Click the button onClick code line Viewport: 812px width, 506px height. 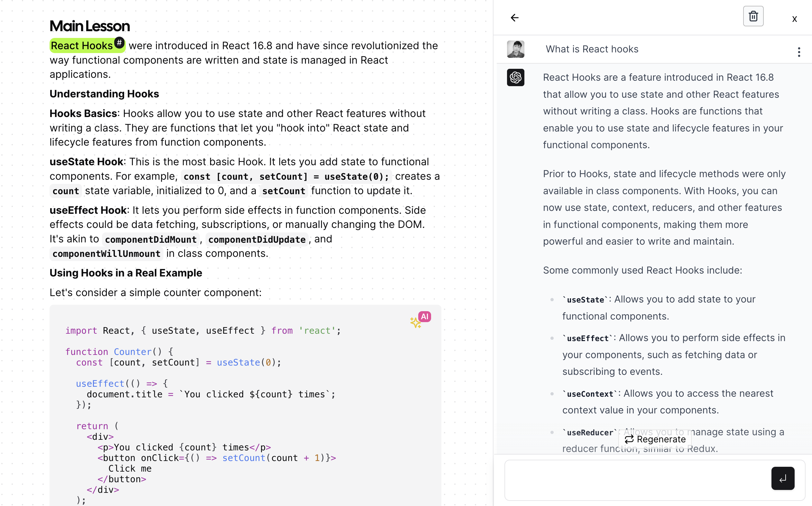click(x=217, y=458)
